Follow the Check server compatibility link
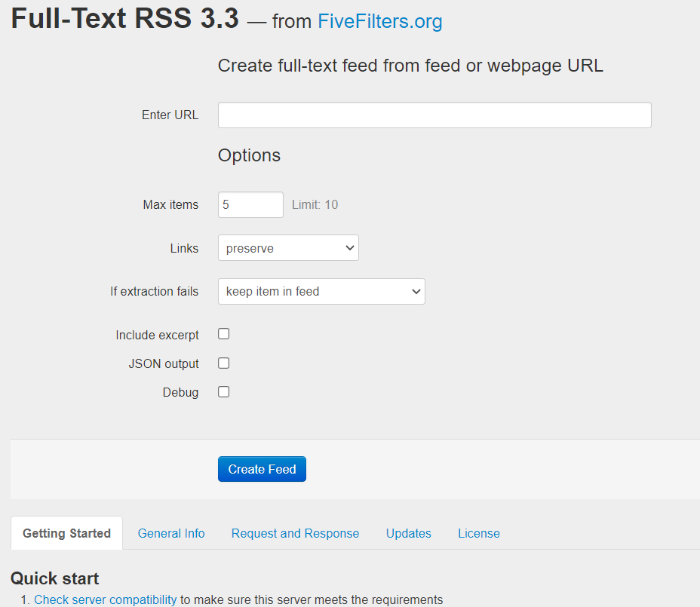 point(106,599)
